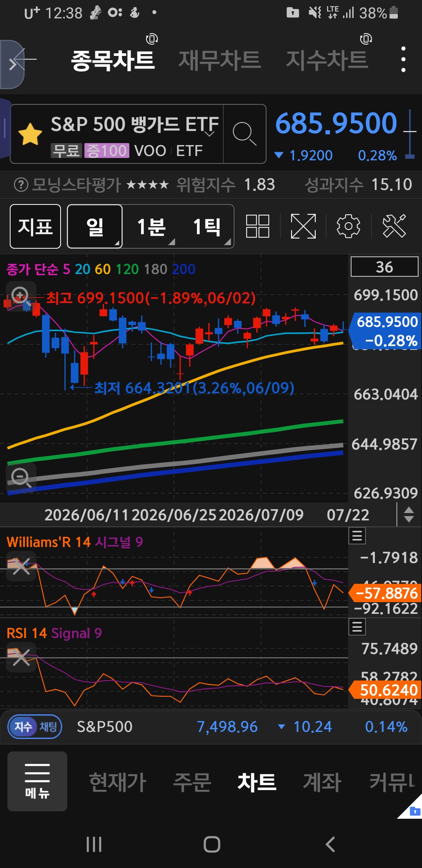This screenshot has width=422, height=868.
Task: Toggle the yellow favorite star for VOO
Action: click(30, 134)
